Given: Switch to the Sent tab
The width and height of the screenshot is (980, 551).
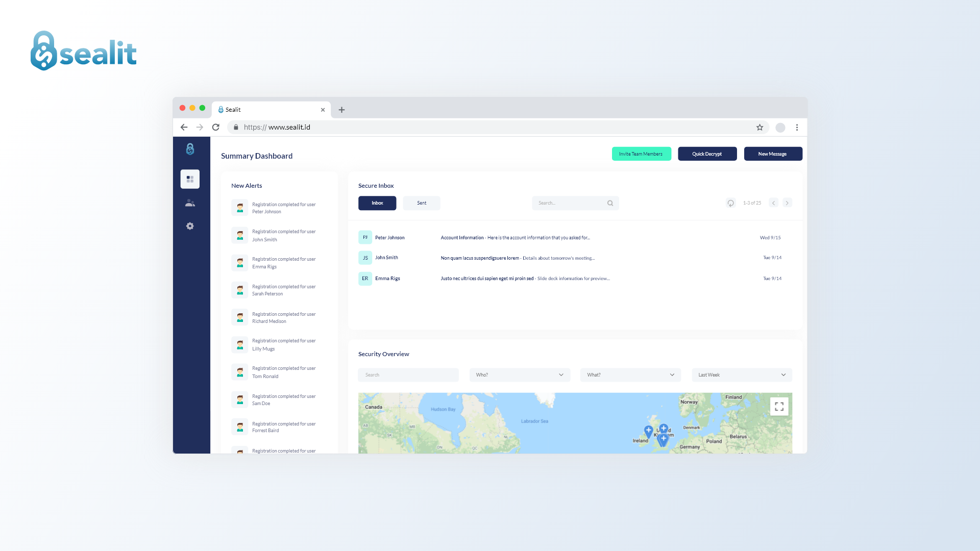Looking at the screenshot, I should [x=422, y=203].
